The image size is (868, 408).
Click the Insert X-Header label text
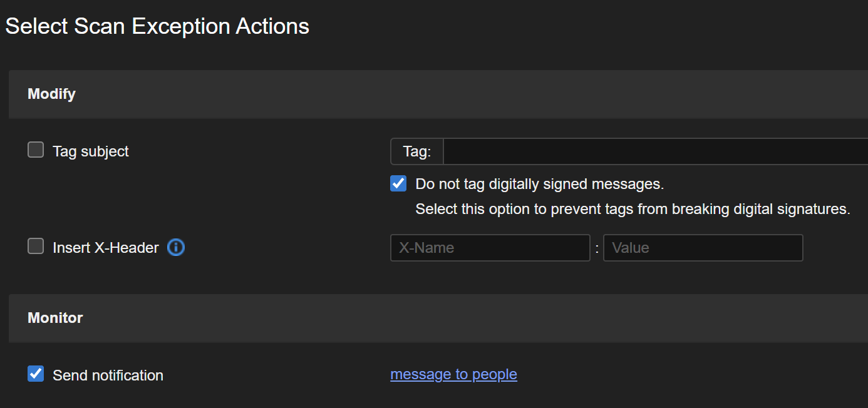pyautogui.click(x=106, y=248)
